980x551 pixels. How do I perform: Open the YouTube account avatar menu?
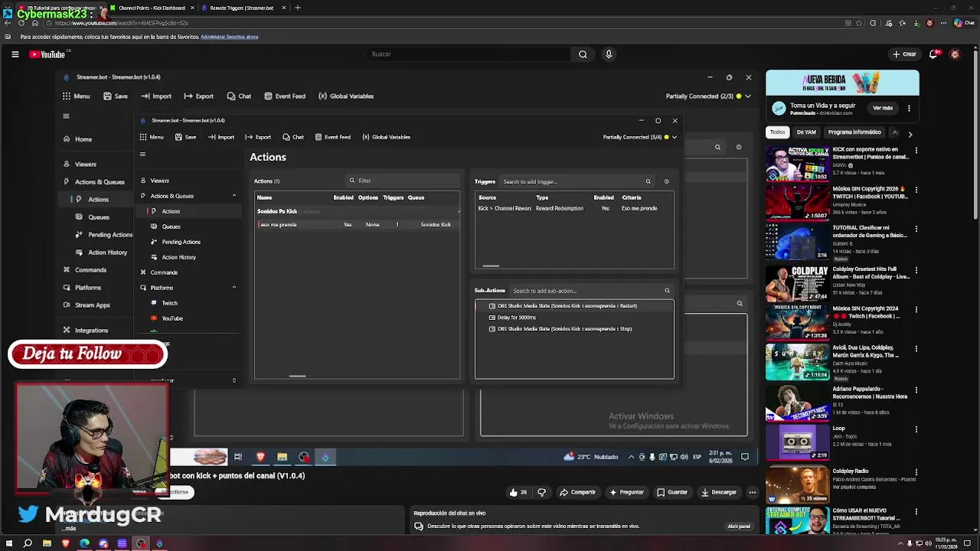click(955, 54)
